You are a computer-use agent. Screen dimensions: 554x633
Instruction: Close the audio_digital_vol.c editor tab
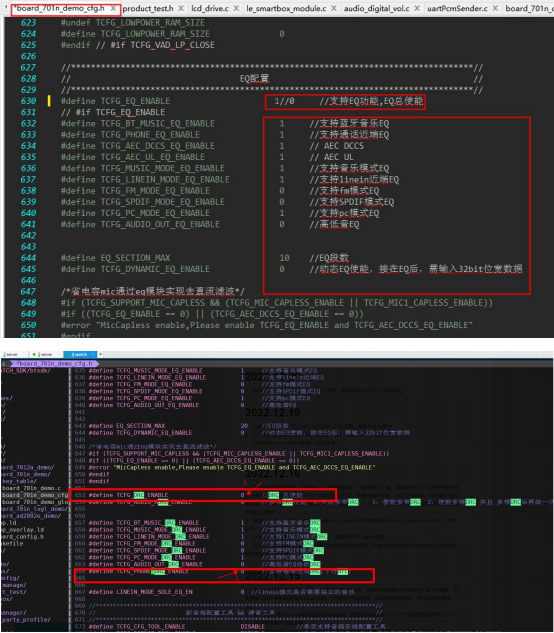pyautogui.click(x=417, y=8)
